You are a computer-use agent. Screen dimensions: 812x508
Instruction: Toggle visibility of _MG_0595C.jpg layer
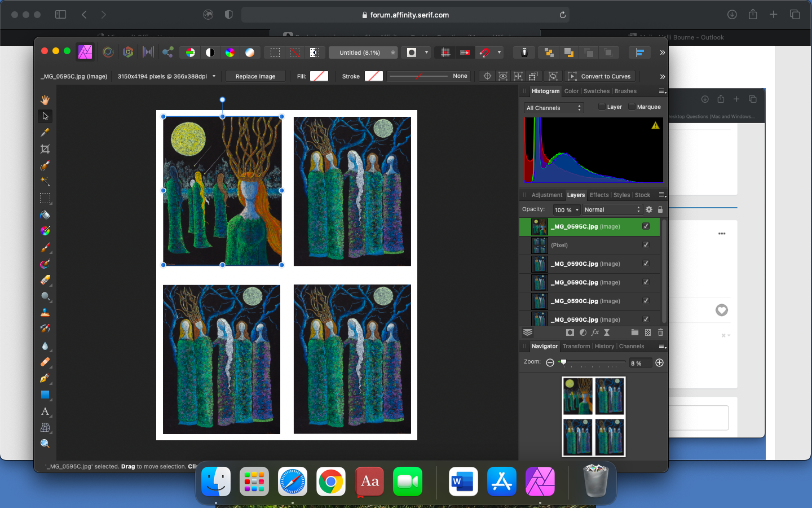pyautogui.click(x=646, y=226)
